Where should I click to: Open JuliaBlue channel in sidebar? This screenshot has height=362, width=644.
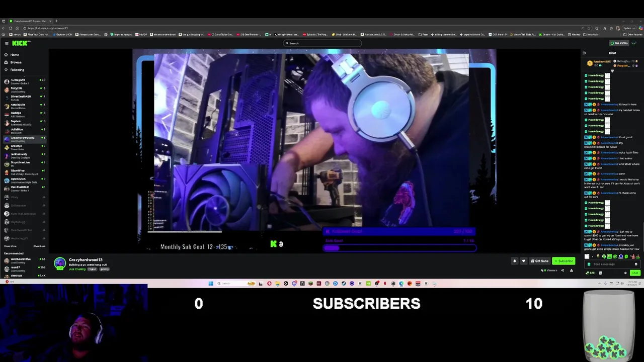[24, 130]
